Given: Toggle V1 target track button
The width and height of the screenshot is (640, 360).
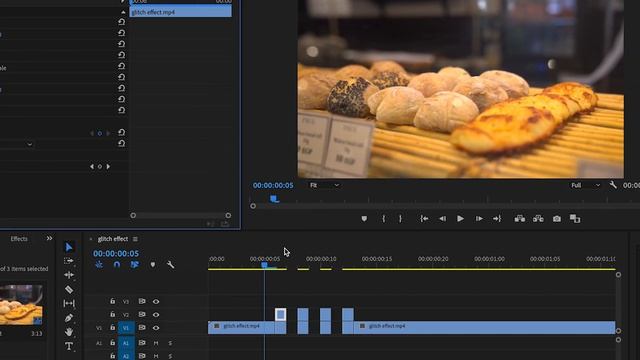Looking at the screenshot, I should pyautogui.click(x=126, y=328).
